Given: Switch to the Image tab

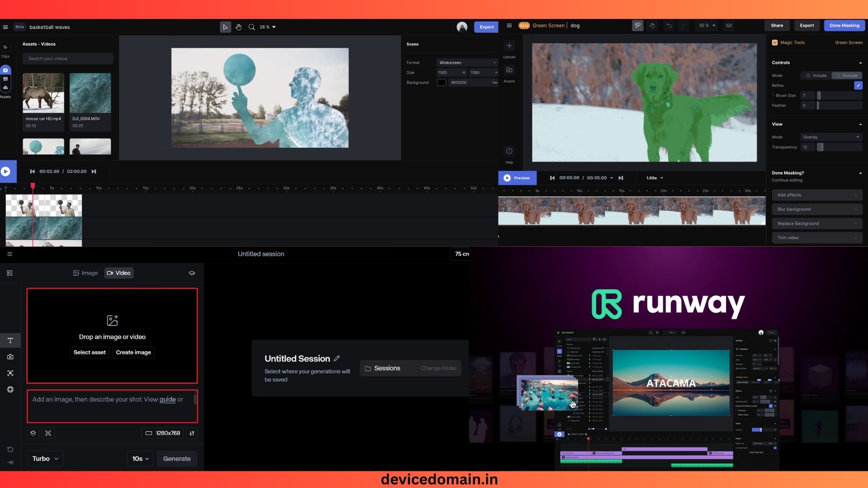Looking at the screenshot, I should [85, 273].
